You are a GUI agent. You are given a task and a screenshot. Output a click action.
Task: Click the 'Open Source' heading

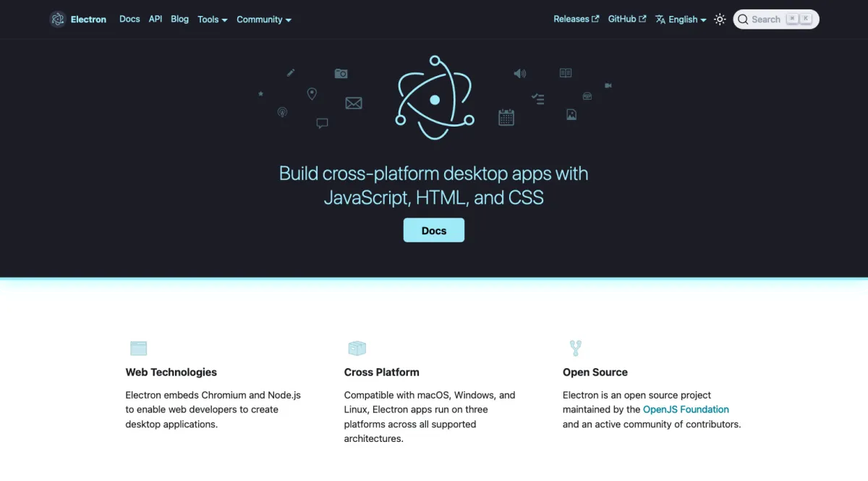pyautogui.click(x=595, y=372)
